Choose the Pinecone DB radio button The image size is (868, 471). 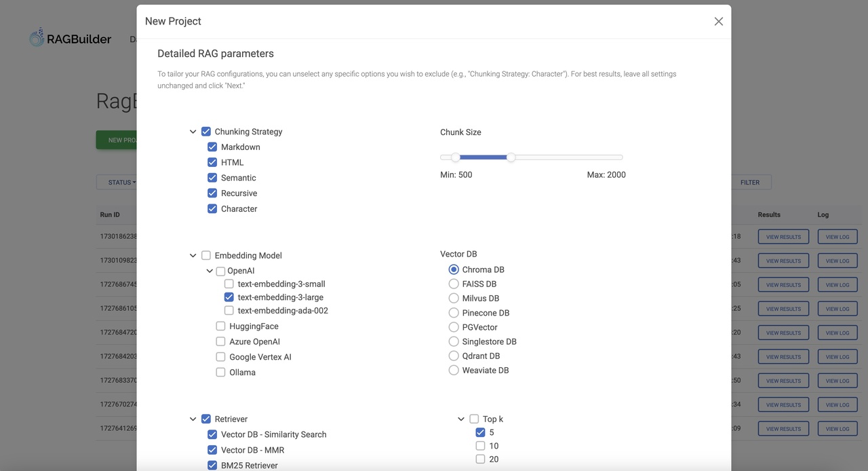454,313
